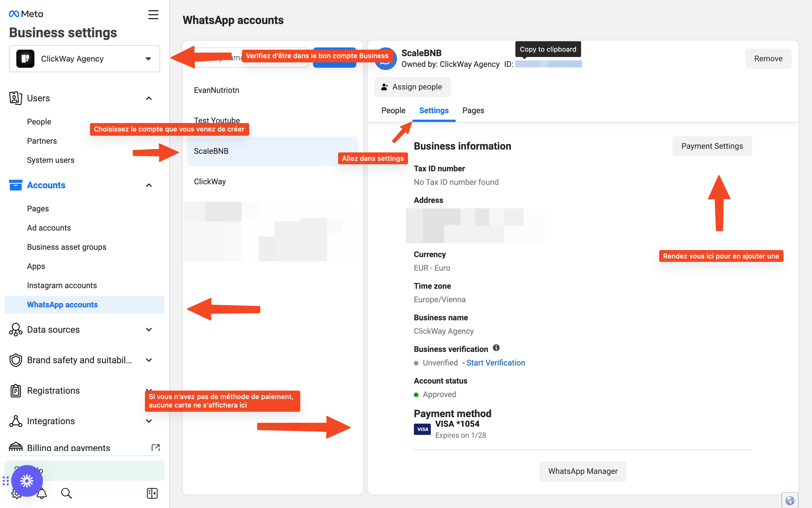Screen dimensions: 812x508
Task: Click the Billing and payments bank icon
Action: tap(16, 447)
